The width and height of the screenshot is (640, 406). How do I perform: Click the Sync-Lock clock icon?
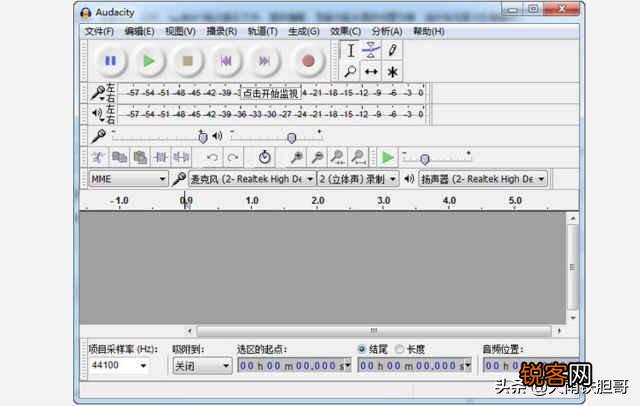point(264,158)
